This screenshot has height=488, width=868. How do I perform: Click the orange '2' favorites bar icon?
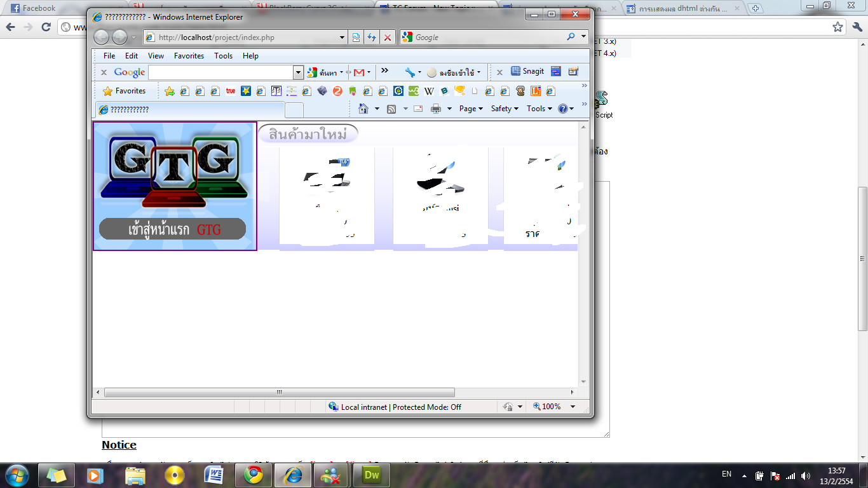[x=337, y=91]
